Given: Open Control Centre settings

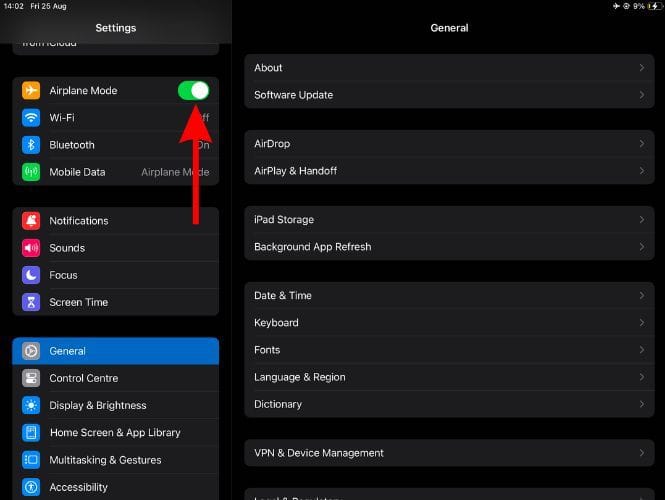Looking at the screenshot, I should [115, 378].
